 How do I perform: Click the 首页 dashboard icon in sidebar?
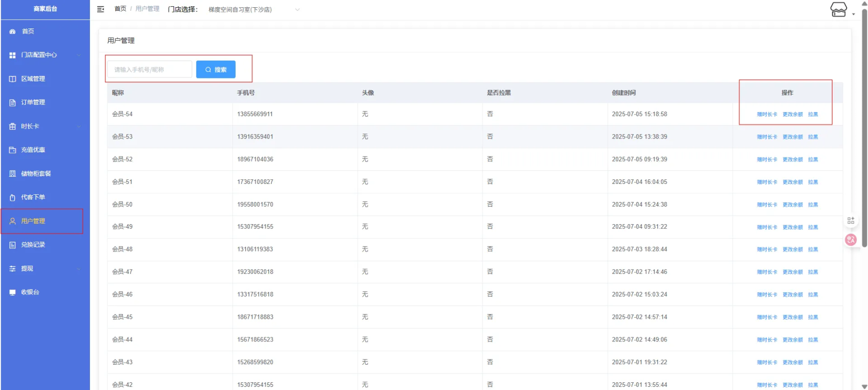12,32
